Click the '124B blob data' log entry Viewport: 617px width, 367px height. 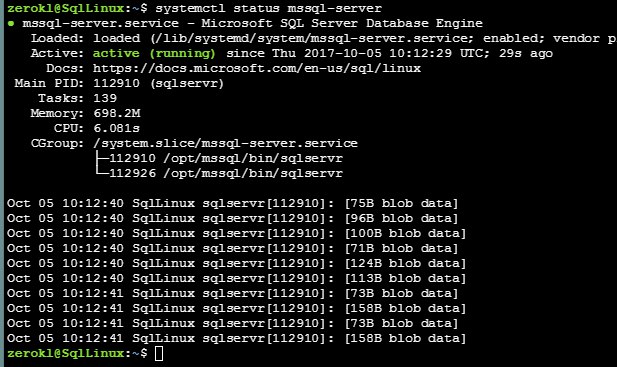pos(405,263)
